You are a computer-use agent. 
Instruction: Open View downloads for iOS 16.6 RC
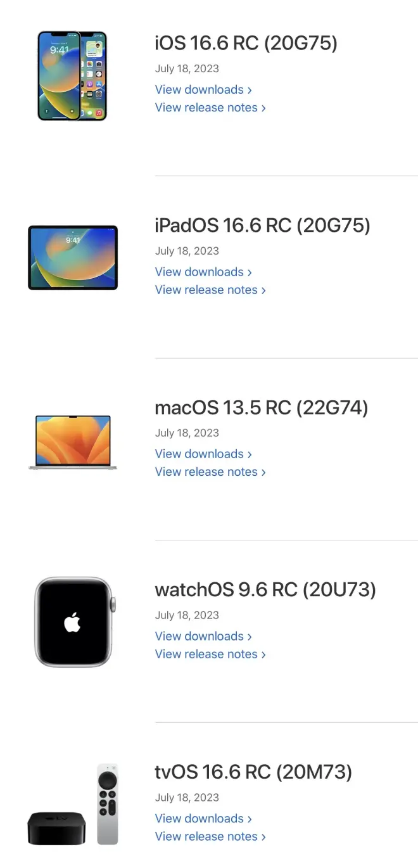pyautogui.click(x=203, y=89)
